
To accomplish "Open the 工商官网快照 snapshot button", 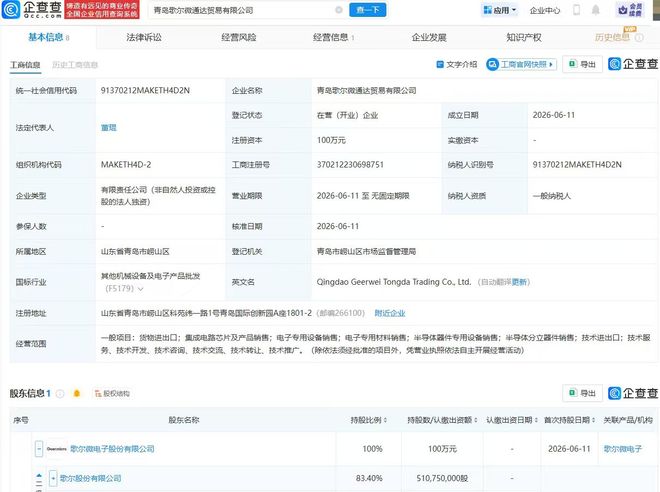I will tap(521, 64).
